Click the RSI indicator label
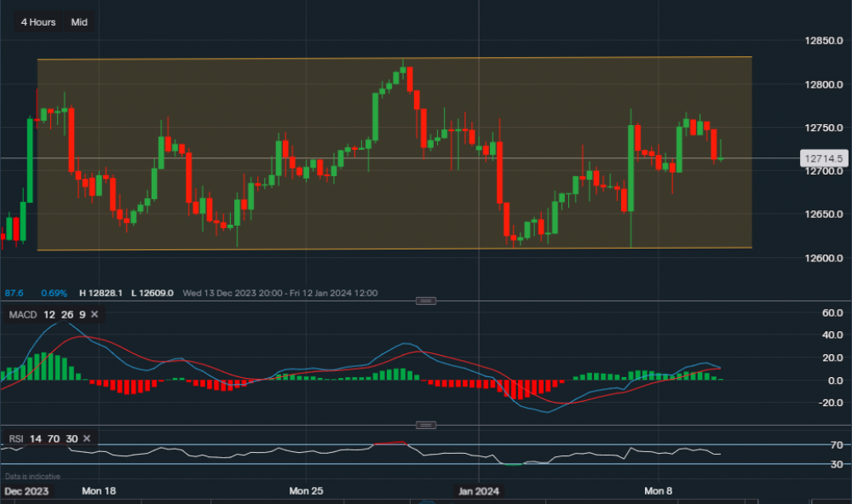 coord(16,438)
